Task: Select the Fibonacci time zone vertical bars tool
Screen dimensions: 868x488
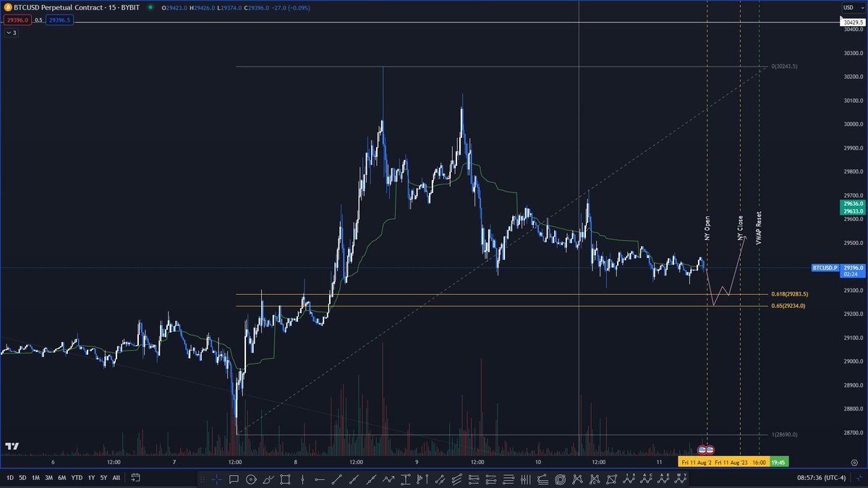Action: 527,479
